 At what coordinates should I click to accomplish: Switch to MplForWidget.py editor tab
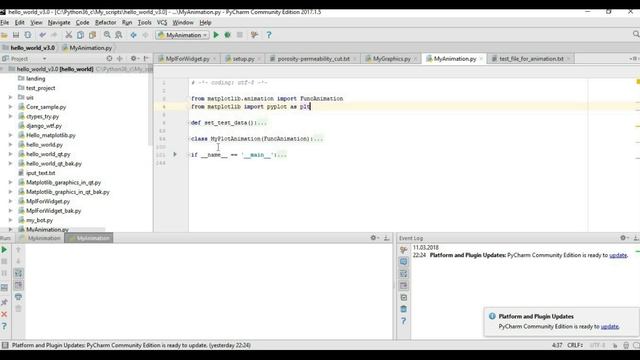click(187, 59)
